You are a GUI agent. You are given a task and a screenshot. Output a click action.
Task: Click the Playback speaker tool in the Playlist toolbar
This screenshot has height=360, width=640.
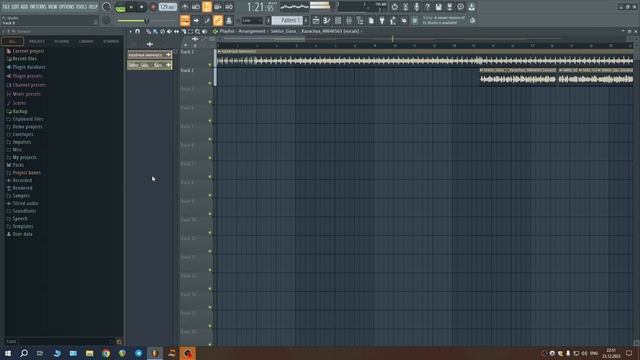pyautogui.click(x=204, y=31)
